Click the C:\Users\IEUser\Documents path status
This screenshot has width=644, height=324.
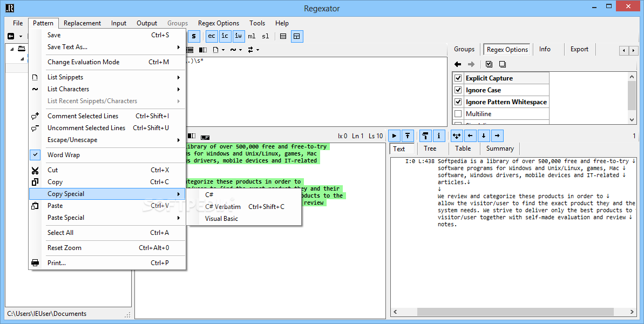click(x=47, y=314)
